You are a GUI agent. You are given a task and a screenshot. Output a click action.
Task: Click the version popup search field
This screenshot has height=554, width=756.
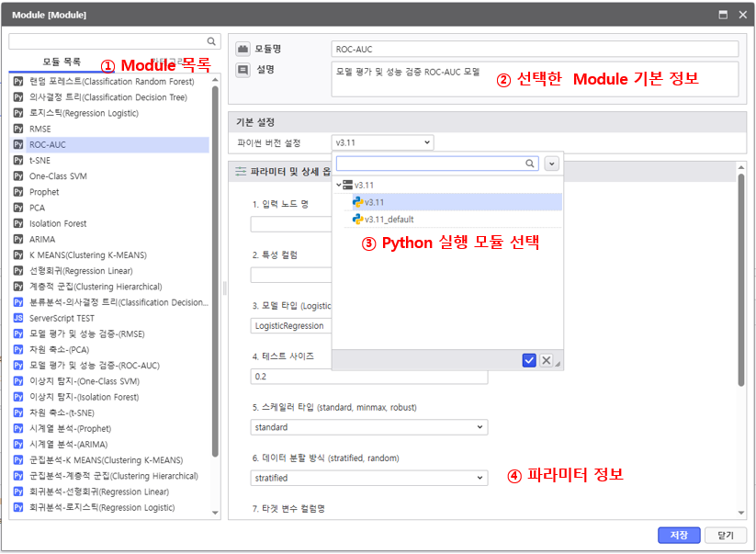click(x=437, y=164)
